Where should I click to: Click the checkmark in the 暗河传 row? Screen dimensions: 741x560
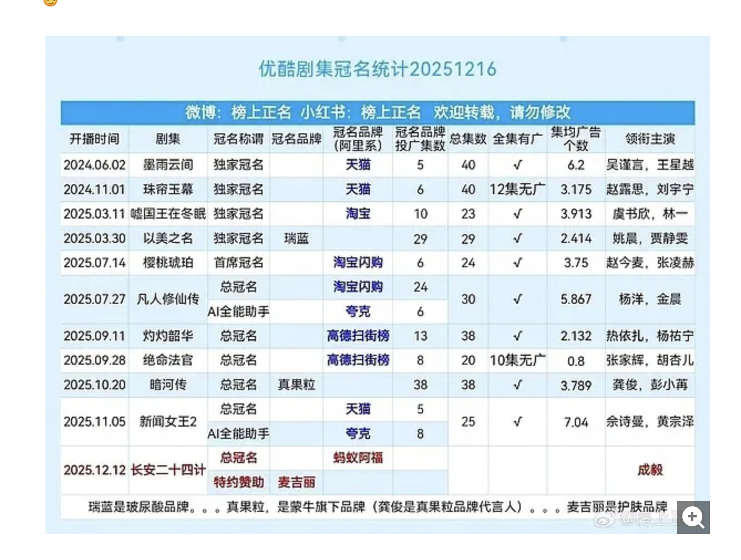(517, 385)
